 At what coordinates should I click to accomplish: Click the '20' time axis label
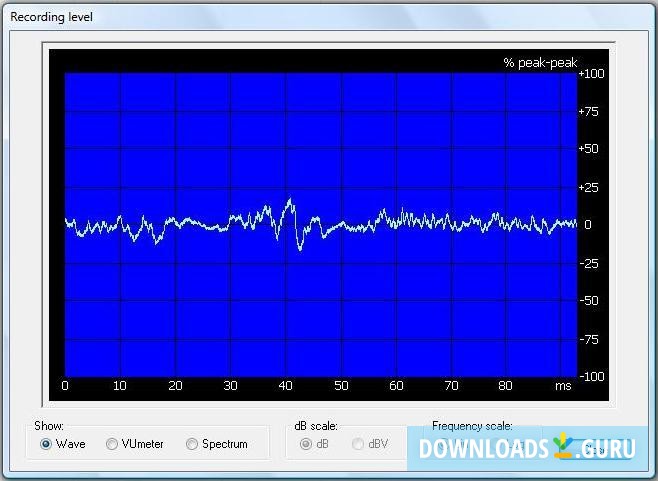coord(175,385)
